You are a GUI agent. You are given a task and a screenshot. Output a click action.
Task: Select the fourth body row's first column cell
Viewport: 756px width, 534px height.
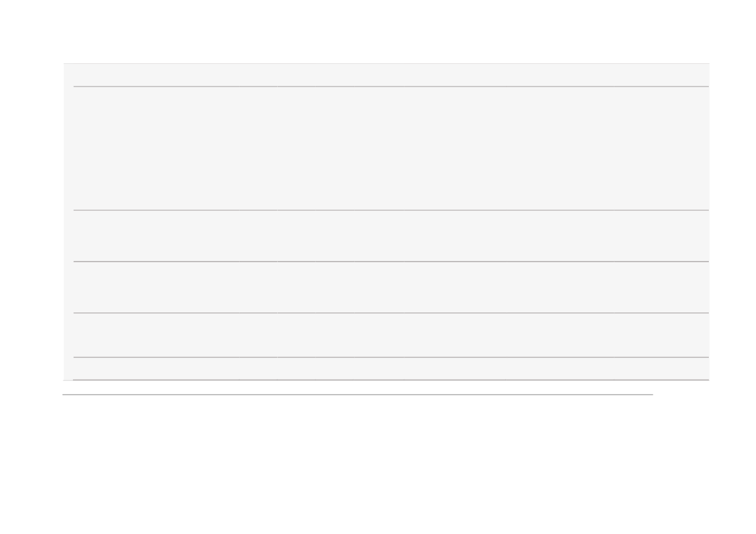(156, 335)
